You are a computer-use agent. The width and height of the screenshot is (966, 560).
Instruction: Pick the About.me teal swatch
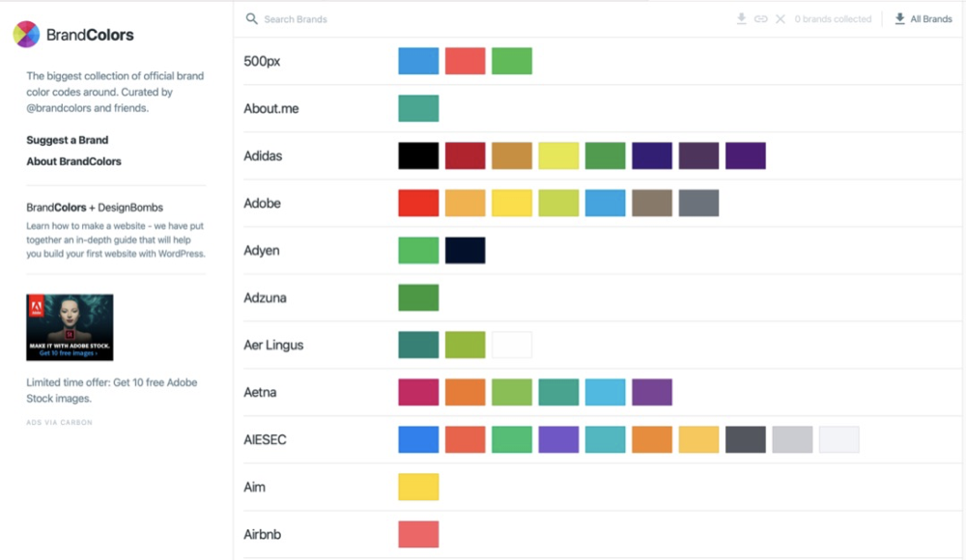coord(418,108)
